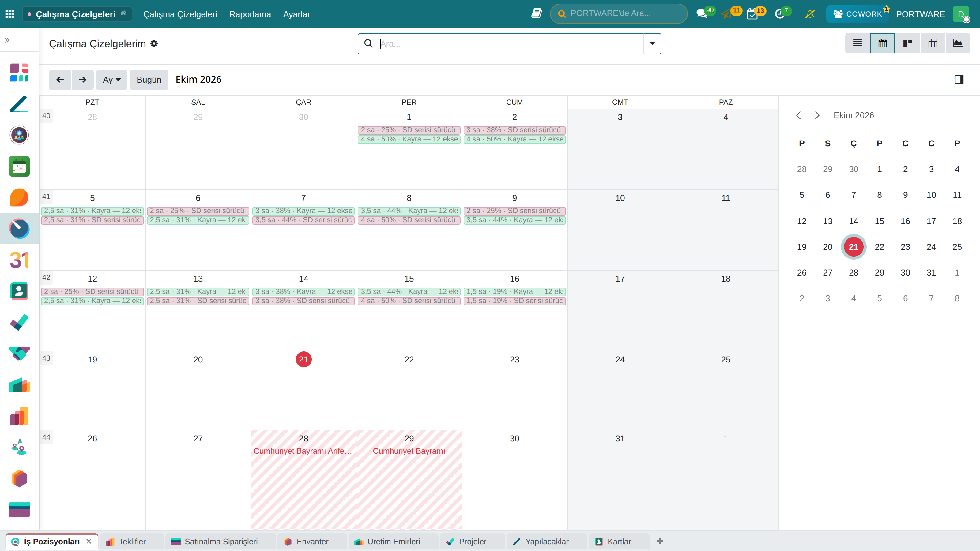Next month chevron in mini calendar
Screen dimensions: 980x551
coord(817,115)
